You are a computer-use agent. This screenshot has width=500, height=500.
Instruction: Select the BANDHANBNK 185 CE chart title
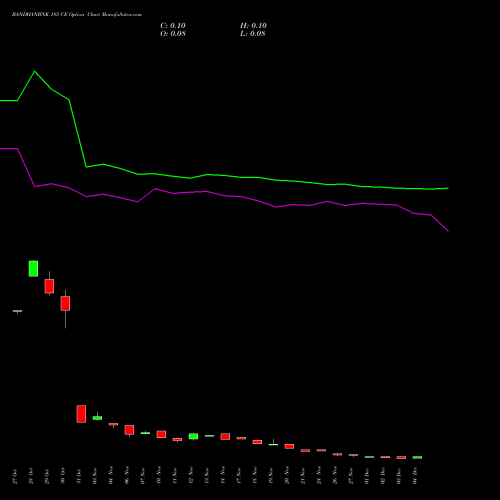pyautogui.click(x=77, y=15)
